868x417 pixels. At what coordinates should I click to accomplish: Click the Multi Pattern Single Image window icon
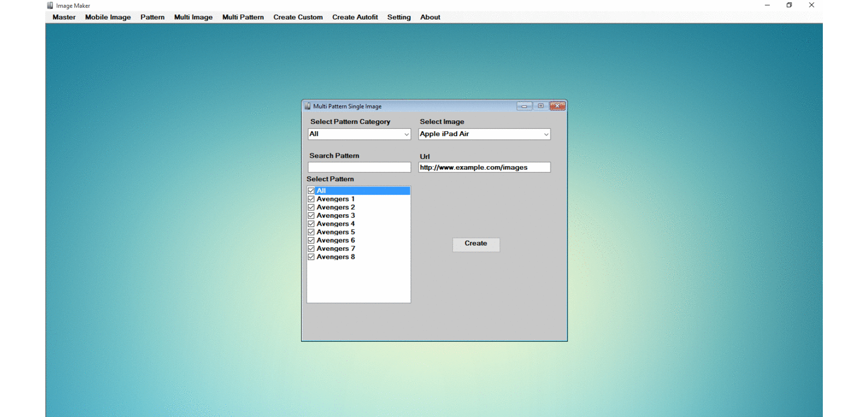pyautogui.click(x=307, y=107)
